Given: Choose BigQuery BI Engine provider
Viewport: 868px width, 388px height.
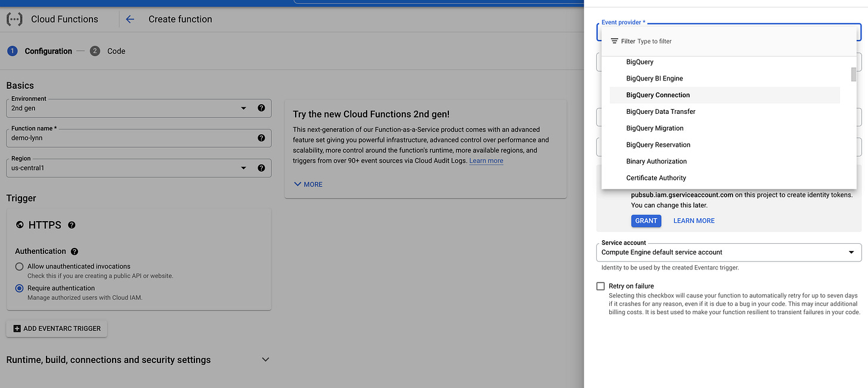Looking at the screenshot, I should pos(724,79).
